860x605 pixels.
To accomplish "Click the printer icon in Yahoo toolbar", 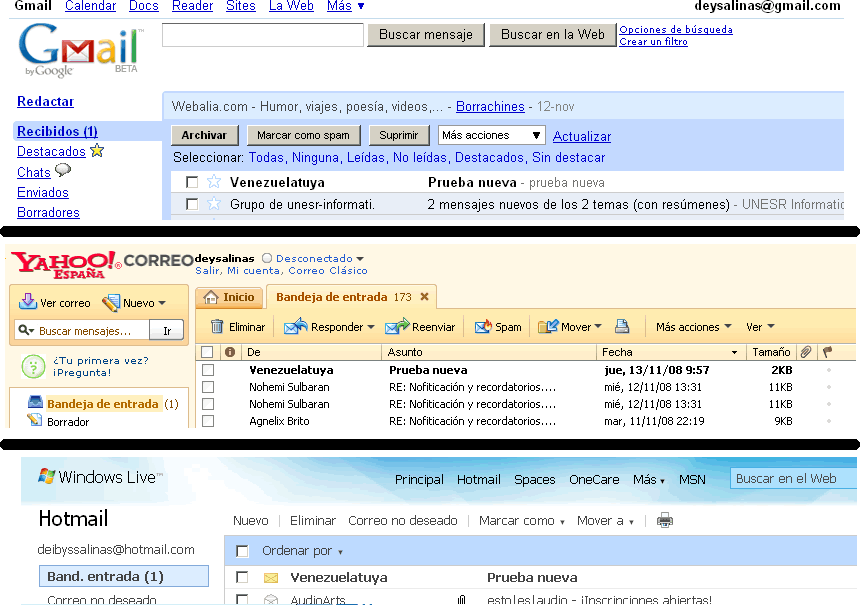I will click(x=622, y=326).
